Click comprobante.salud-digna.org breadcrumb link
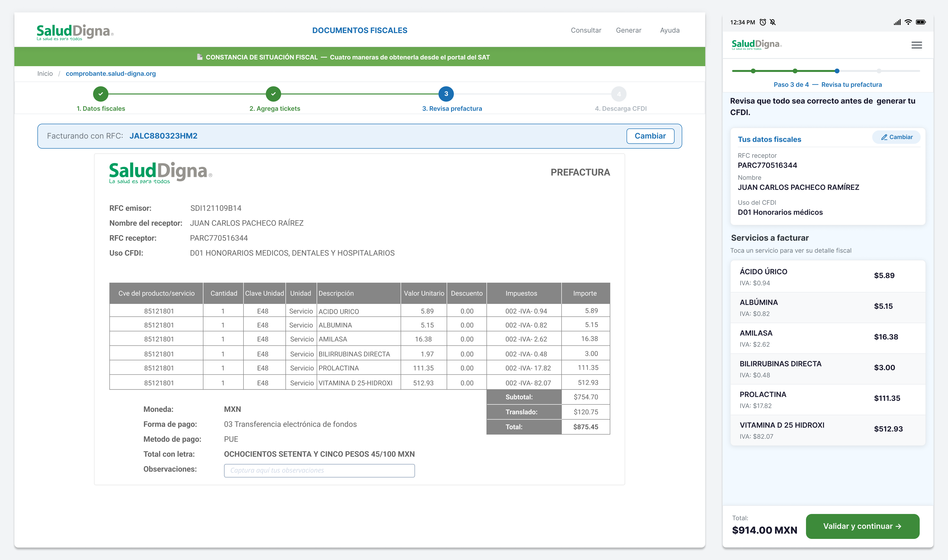The image size is (948, 560). 111,74
